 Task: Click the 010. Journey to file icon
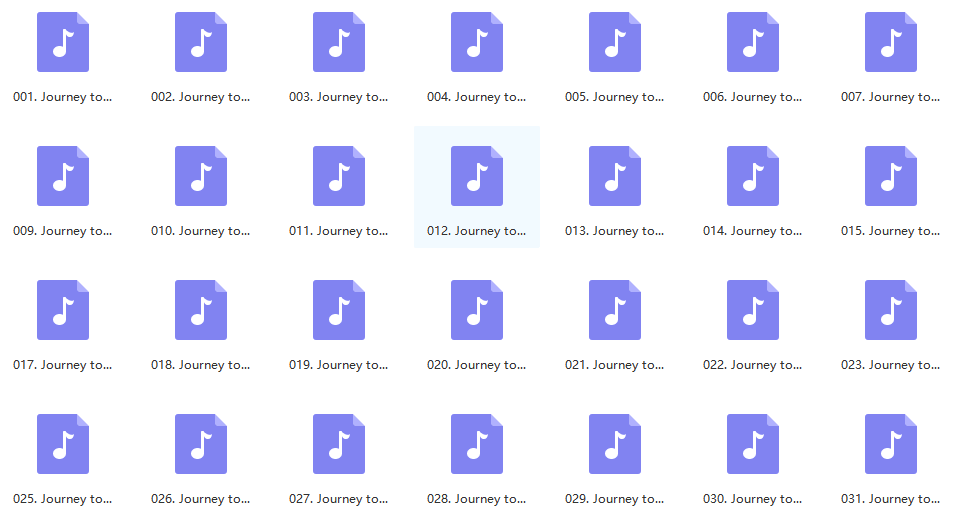(x=200, y=176)
